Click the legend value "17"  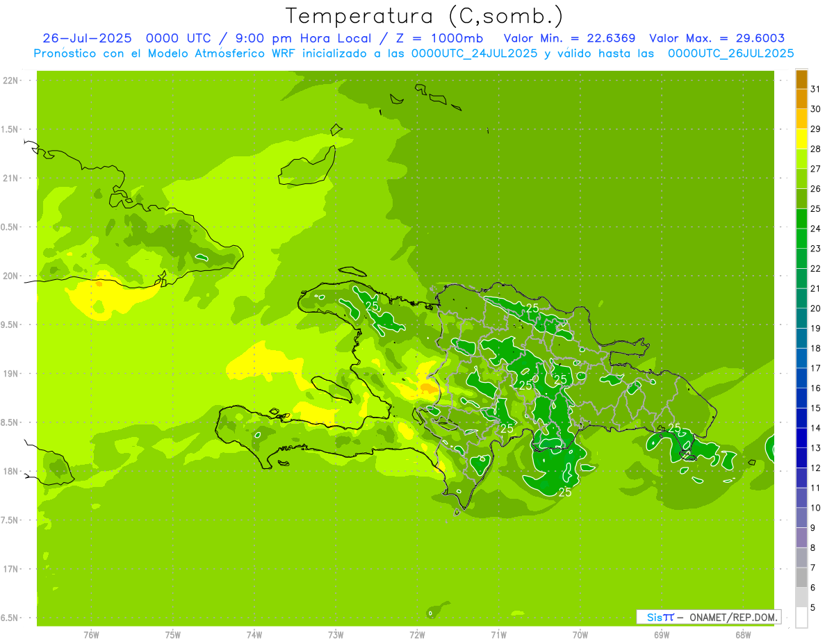point(816,368)
